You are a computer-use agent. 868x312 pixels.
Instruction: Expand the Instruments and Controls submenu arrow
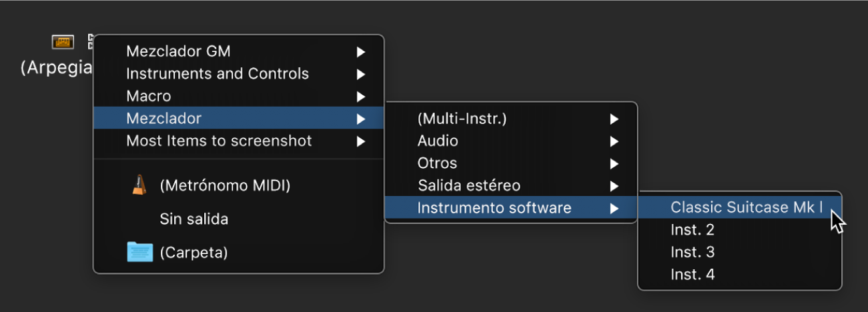click(360, 74)
